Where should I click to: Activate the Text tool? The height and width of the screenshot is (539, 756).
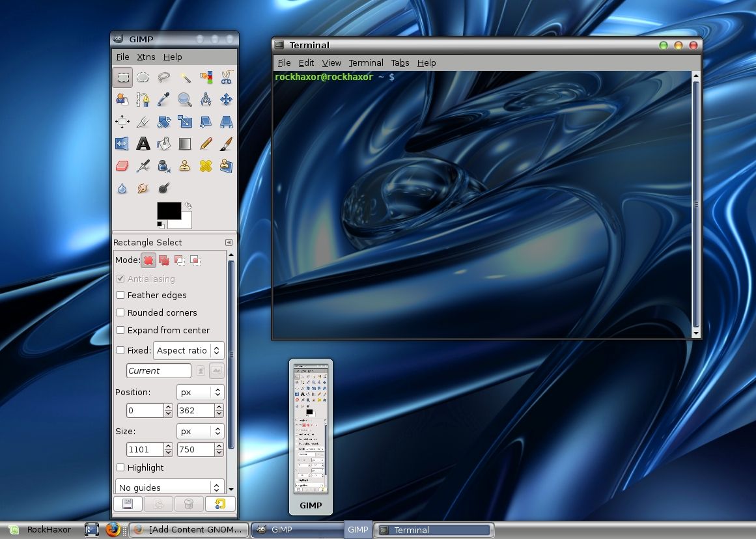[x=143, y=144]
